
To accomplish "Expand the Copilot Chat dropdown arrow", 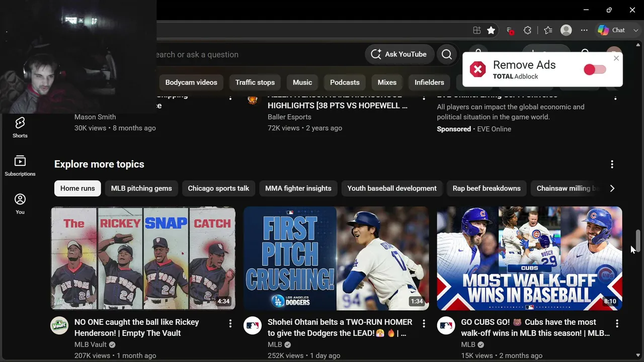I will [636, 30].
